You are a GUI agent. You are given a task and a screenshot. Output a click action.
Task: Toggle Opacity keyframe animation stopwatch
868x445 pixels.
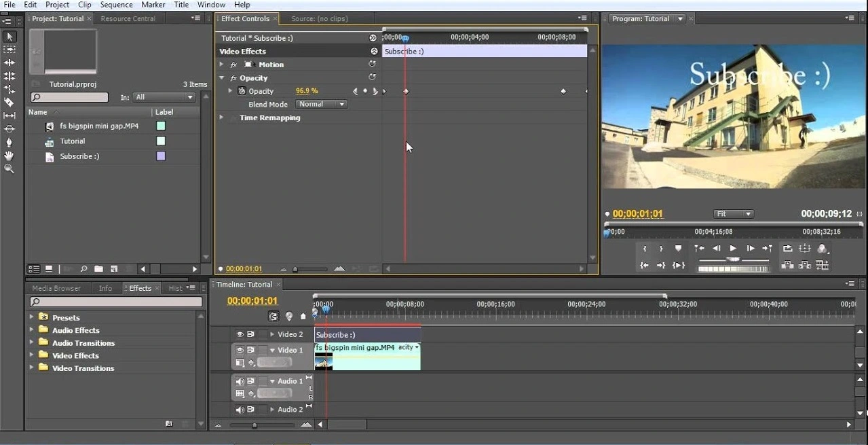[241, 90]
